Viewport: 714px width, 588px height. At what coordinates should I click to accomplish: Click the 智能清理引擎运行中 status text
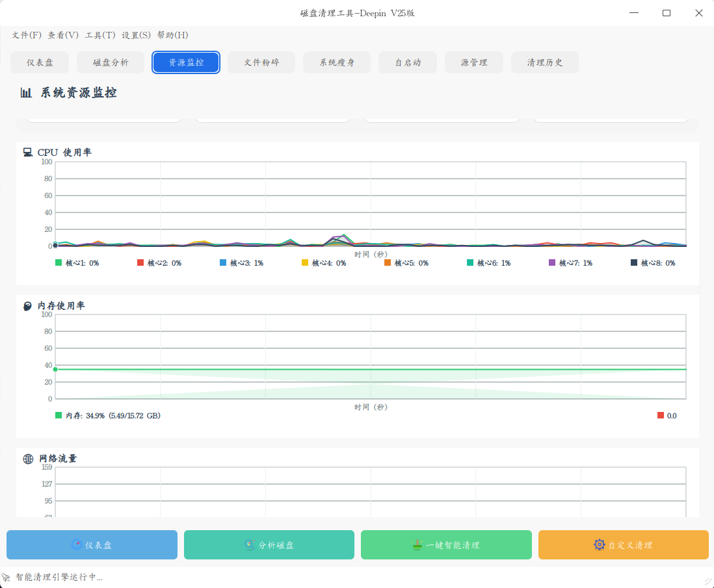click(59, 577)
